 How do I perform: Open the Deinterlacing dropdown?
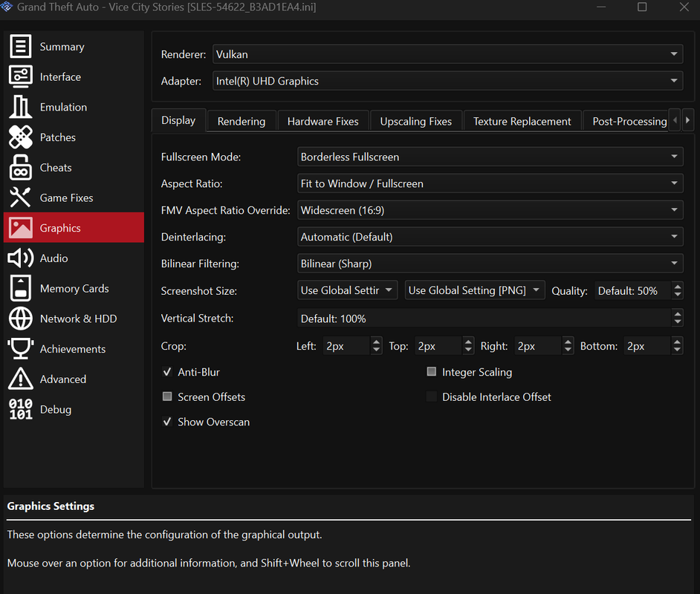[x=490, y=238]
